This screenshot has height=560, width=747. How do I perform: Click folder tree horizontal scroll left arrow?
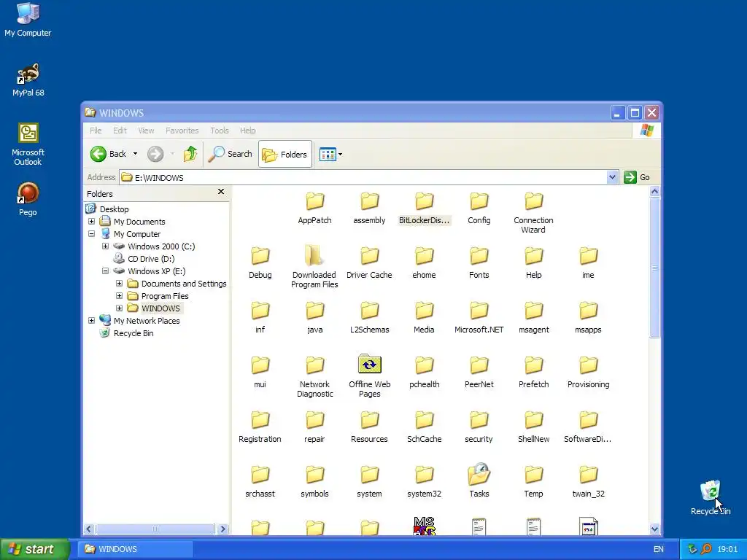pos(89,529)
